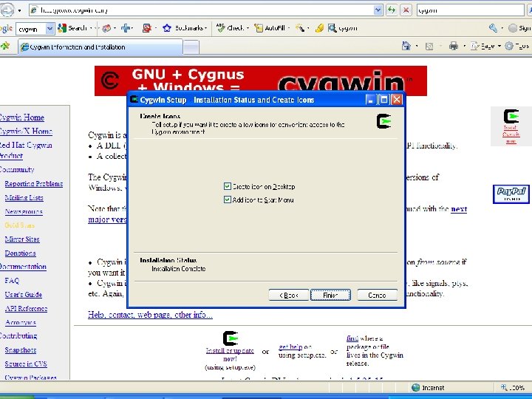Screen dimensions: 532x399
Task: Open the Acronyms sidebar link
Action: (21, 322)
